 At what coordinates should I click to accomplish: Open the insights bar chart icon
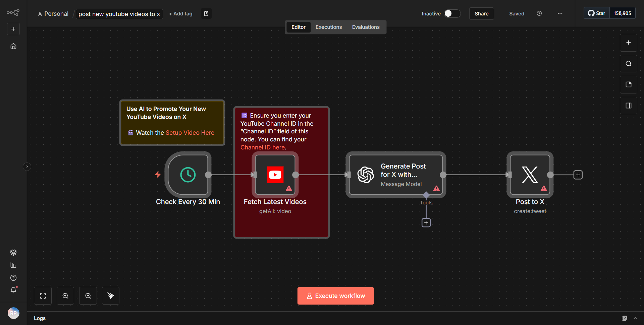tap(13, 265)
